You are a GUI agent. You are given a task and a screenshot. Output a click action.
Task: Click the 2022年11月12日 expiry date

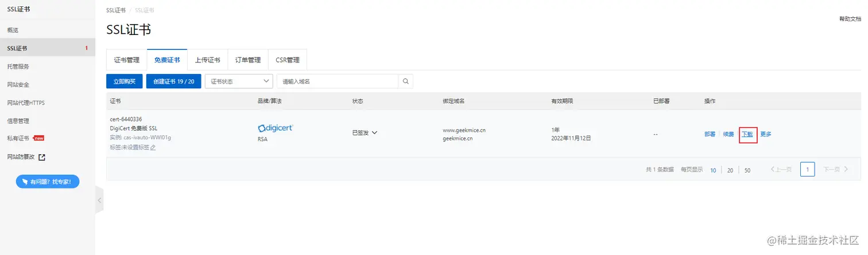click(x=571, y=139)
